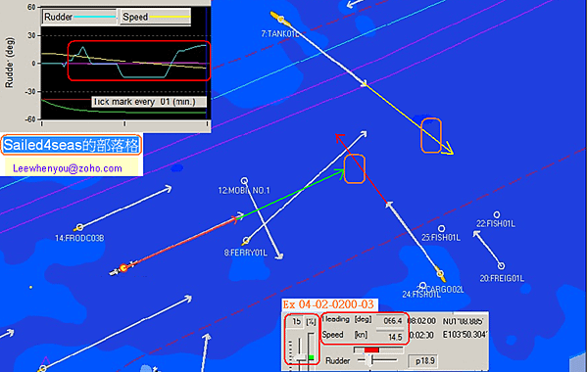Select the 20:FREIG01L target circle

click(x=501, y=266)
